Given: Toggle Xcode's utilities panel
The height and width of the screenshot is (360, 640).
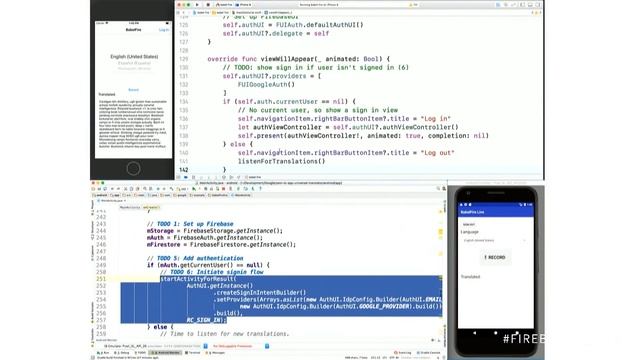Looking at the screenshot, I should [538, 4].
